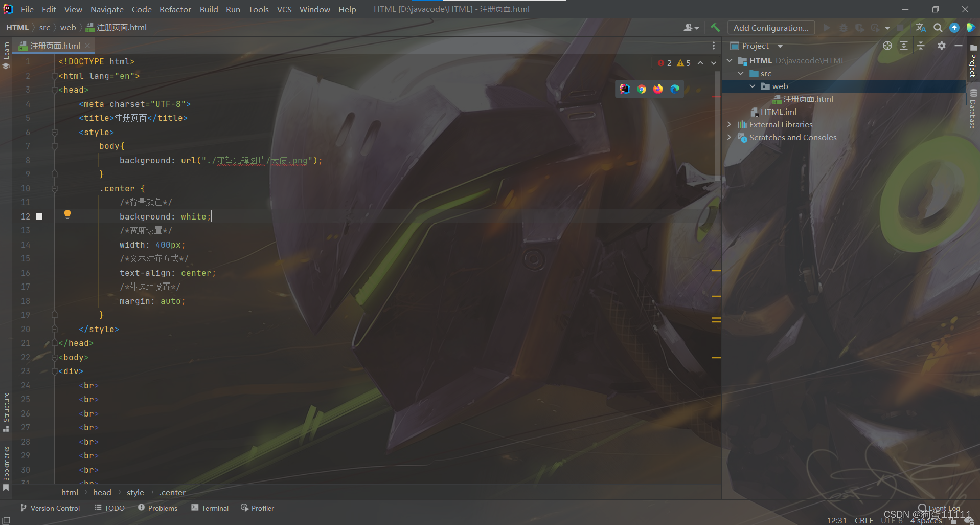The width and height of the screenshot is (980, 525).
Task: Click the .center breadcrumb item
Action: pyautogui.click(x=172, y=492)
